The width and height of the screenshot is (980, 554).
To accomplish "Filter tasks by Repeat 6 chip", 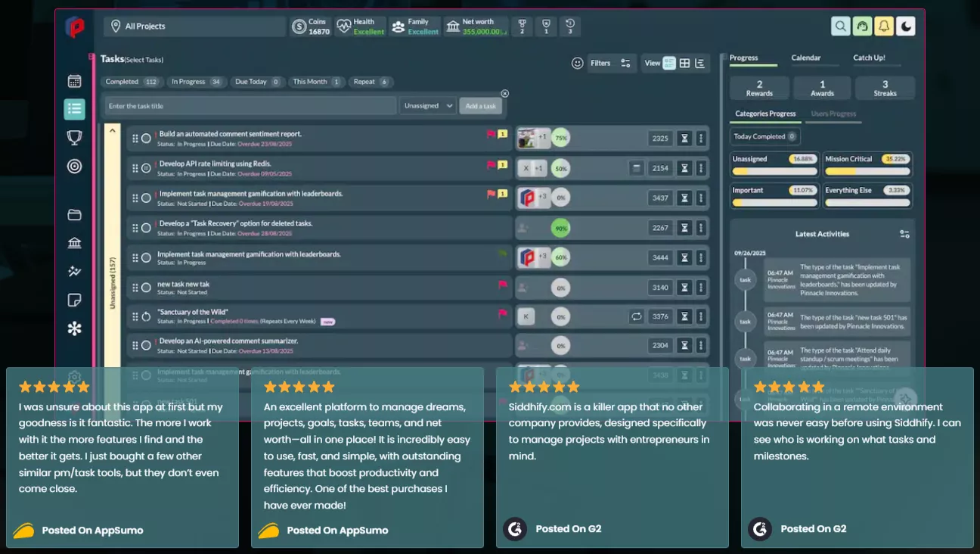I will point(371,82).
